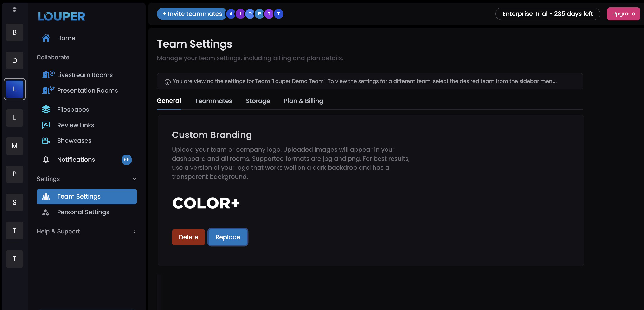644x310 pixels.
Task: Click the Review Links comment icon
Action: pos(46,125)
